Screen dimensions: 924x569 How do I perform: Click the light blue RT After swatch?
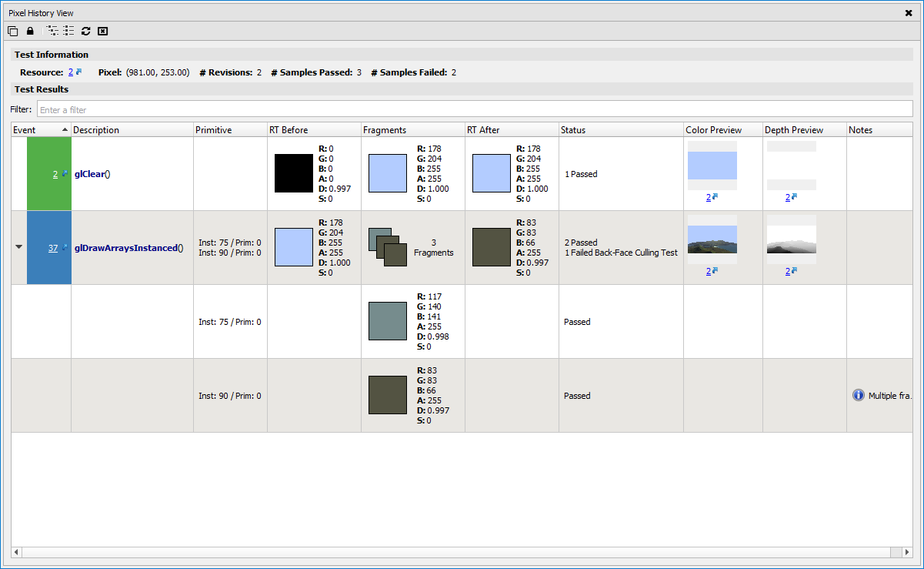pyautogui.click(x=492, y=173)
